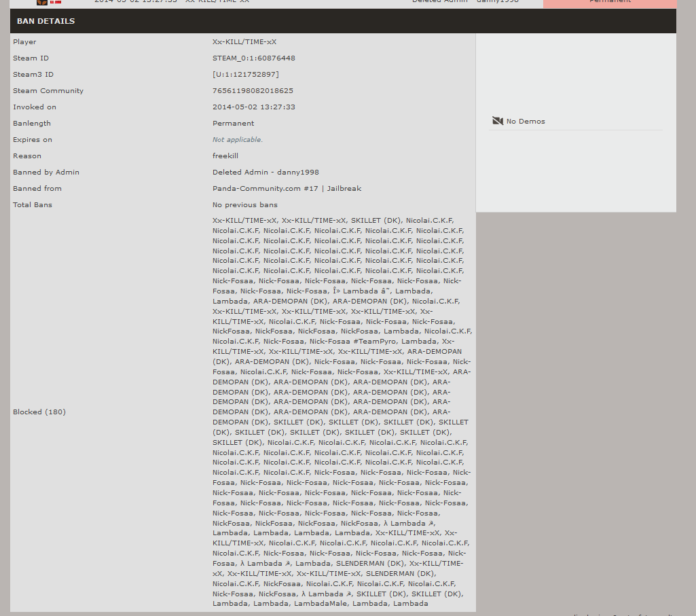This screenshot has height=616, width=696.
Task: Click the Not applicable expiry text
Action: coord(237,140)
